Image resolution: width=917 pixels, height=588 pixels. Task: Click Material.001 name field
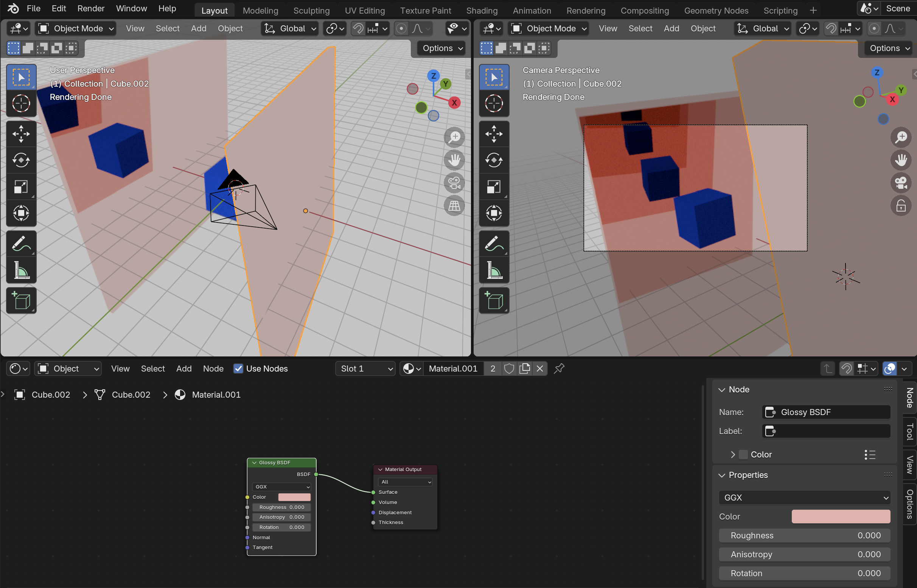(453, 369)
